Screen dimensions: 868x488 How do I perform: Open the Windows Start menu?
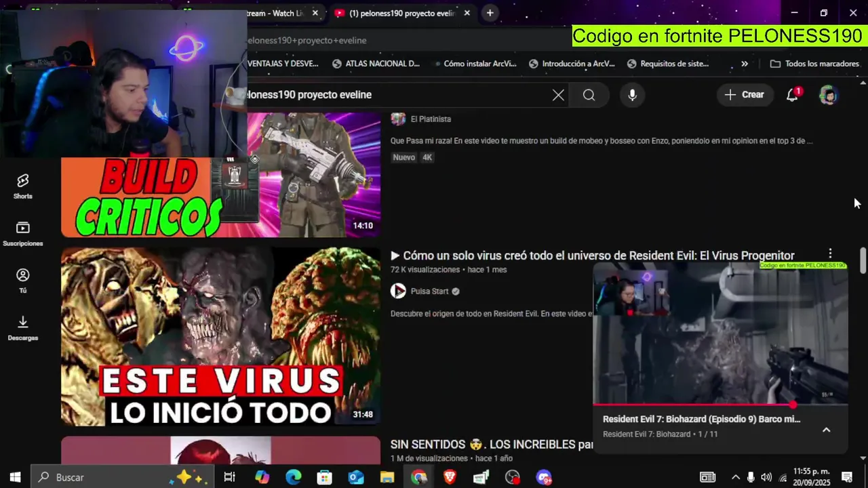[15, 477]
